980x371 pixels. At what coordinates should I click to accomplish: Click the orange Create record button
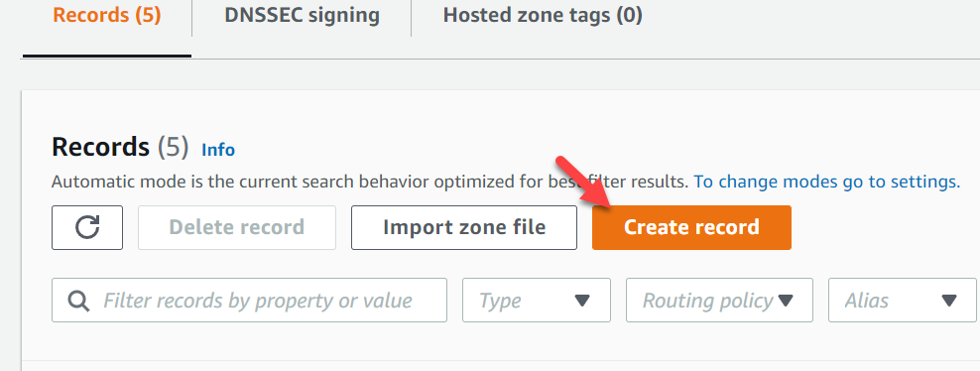tap(691, 227)
